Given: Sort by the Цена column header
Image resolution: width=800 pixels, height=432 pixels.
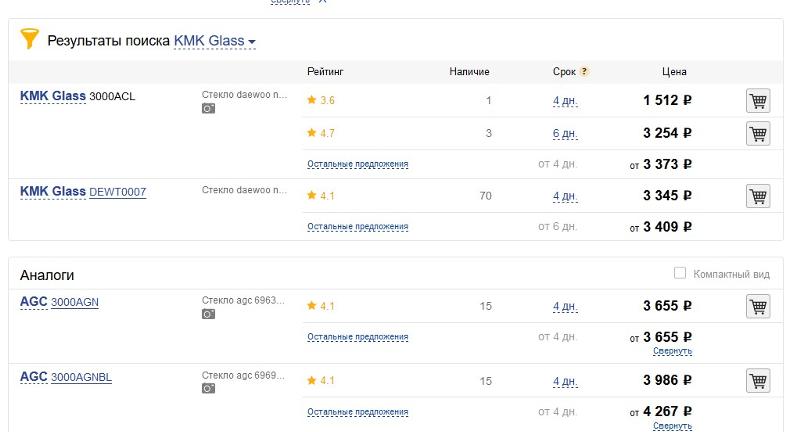Looking at the screenshot, I should (x=674, y=72).
